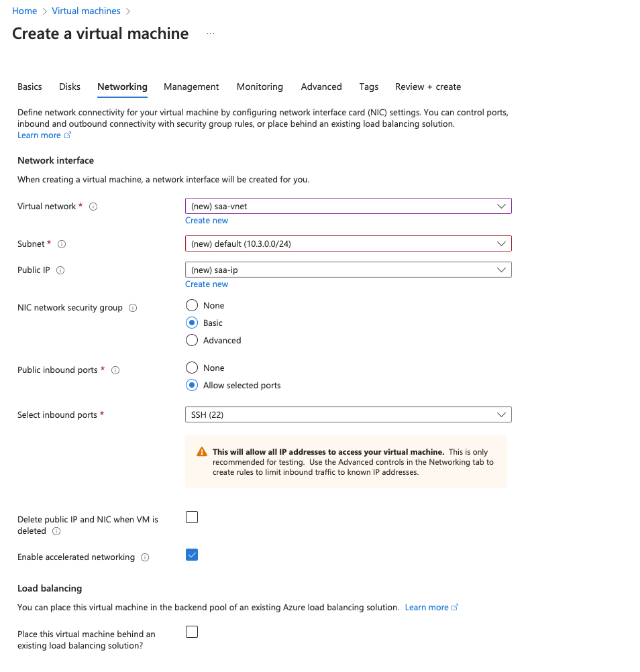
Task: Click Create new under Public IP
Action: (x=206, y=284)
